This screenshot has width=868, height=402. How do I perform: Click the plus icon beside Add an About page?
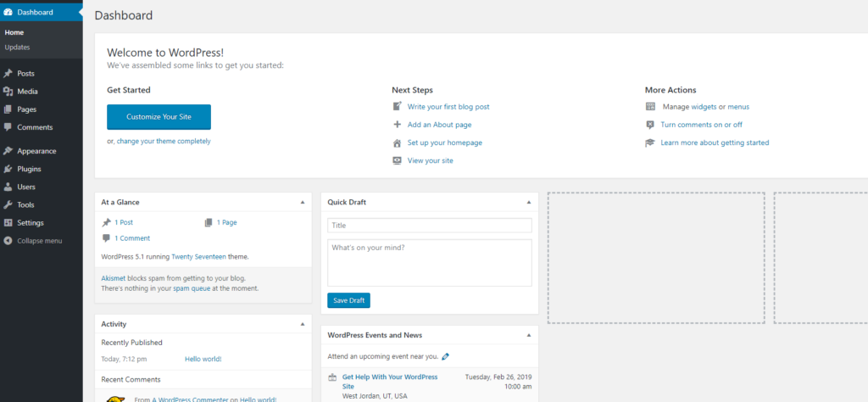(x=397, y=125)
